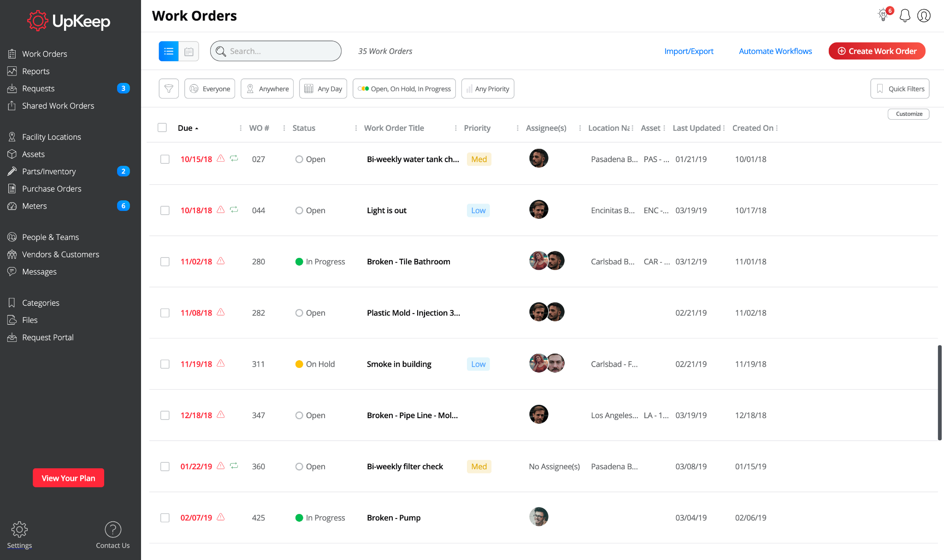This screenshot has width=944, height=560.
Task: Open the Any Priority filter
Action: coord(488,88)
